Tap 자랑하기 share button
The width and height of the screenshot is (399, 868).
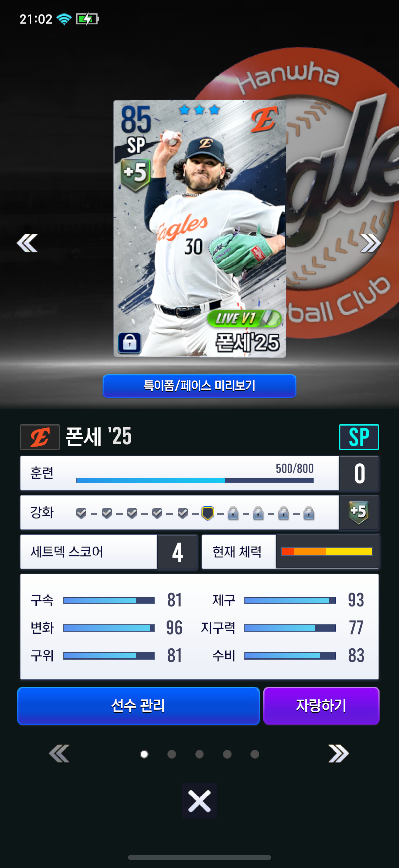pyautogui.click(x=321, y=705)
